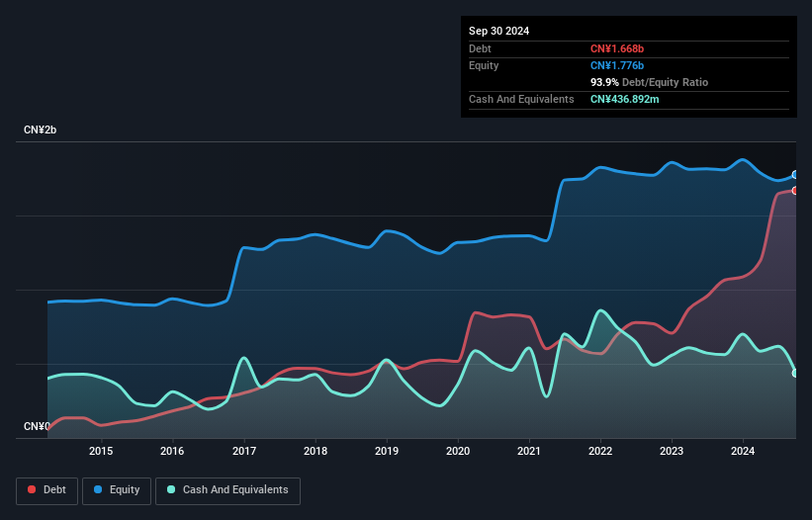The image size is (812, 520).
Task: Click the Equity label in tooltip
Action: tap(484, 65)
